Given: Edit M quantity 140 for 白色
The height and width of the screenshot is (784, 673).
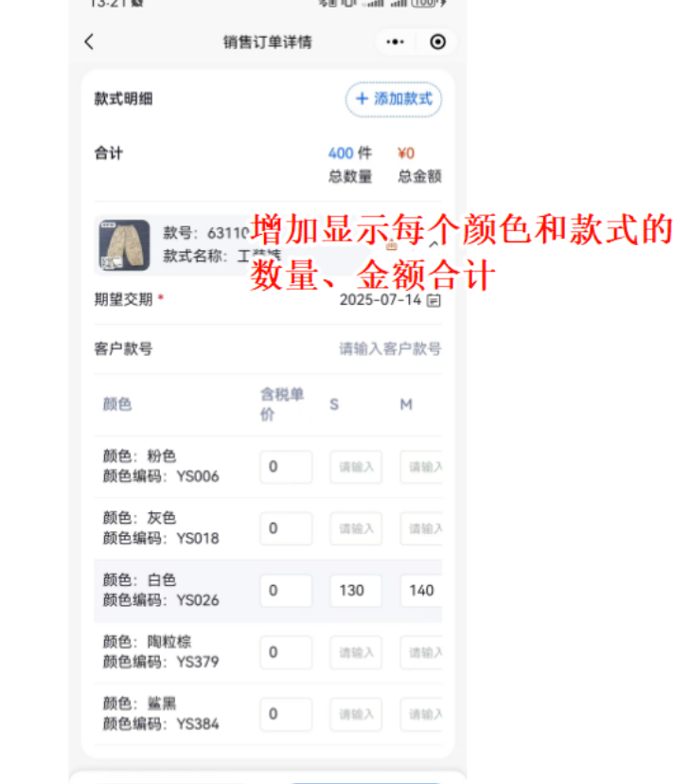Looking at the screenshot, I should tap(421, 591).
